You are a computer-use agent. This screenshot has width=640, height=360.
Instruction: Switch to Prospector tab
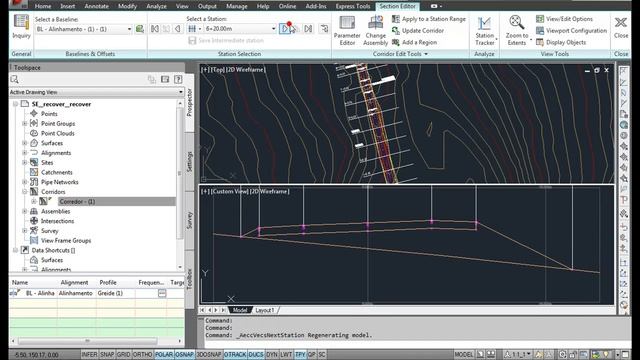189,102
